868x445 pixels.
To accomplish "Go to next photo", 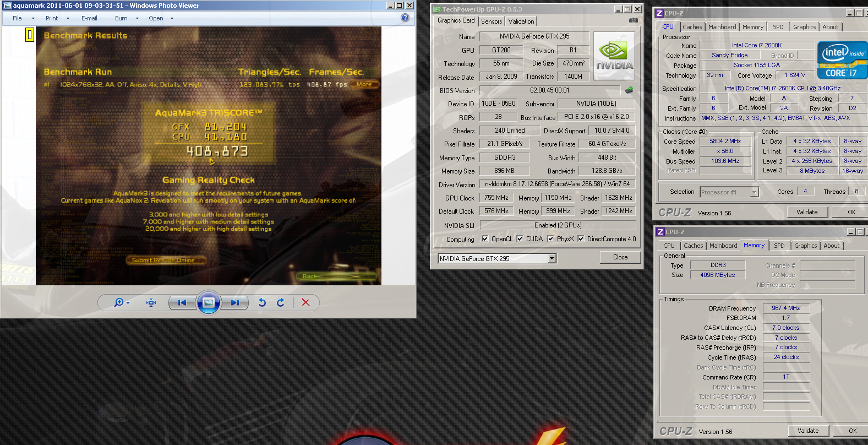I will tap(235, 302).
